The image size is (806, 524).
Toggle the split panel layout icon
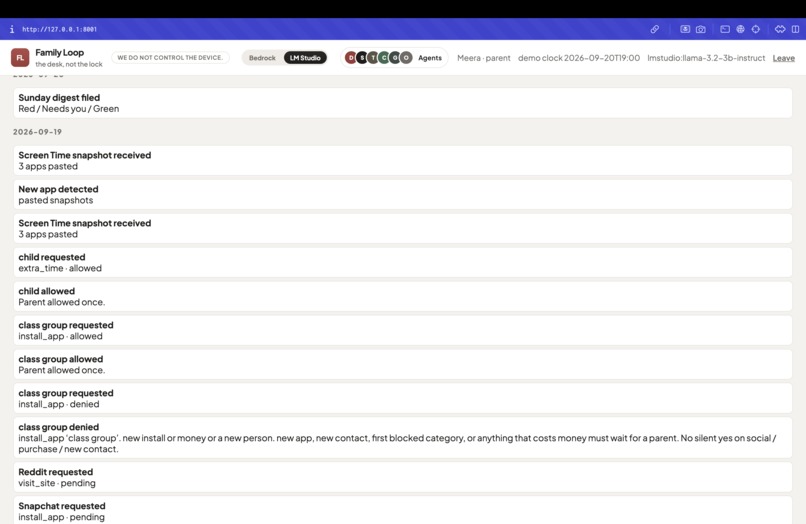(x=795, y=29)
